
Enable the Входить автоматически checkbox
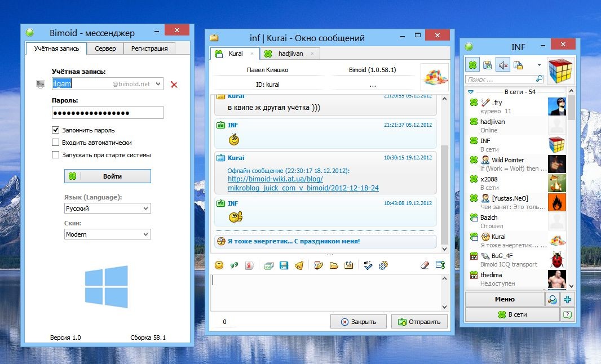[x=55, y=143]
